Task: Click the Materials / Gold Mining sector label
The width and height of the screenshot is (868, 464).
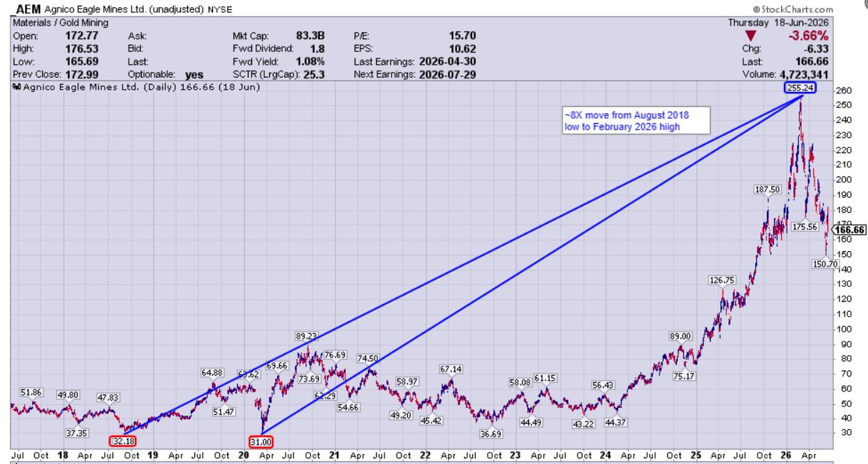Action: tap(61, 23)
